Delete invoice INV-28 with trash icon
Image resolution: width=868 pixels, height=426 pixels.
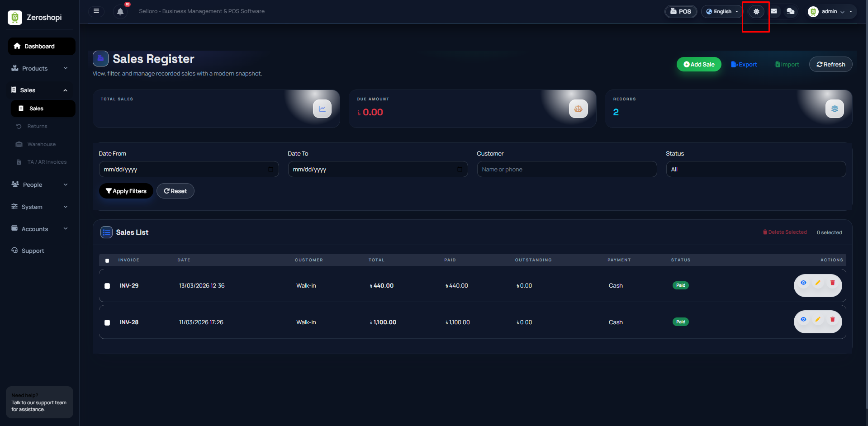[x=832, y=319]
